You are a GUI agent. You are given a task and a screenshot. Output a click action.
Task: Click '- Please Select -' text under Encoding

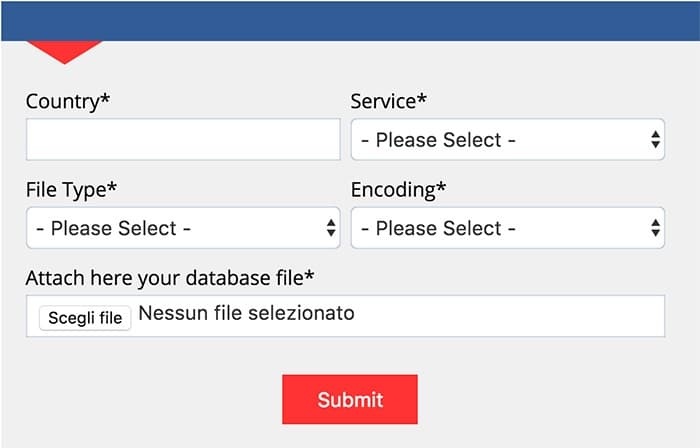pyautogui.click(x=438, y=228)
